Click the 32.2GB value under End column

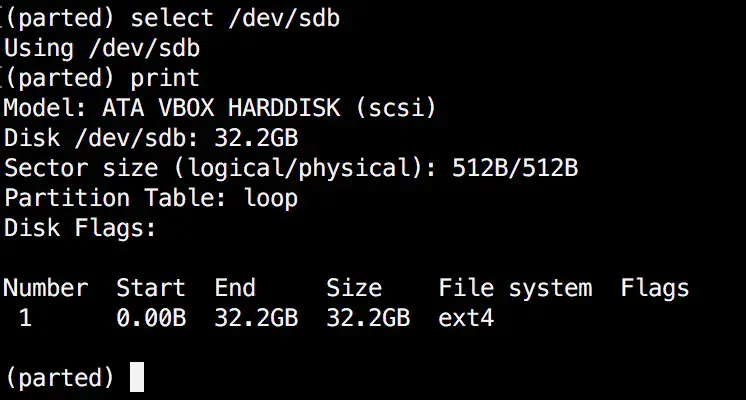[256, 318]
